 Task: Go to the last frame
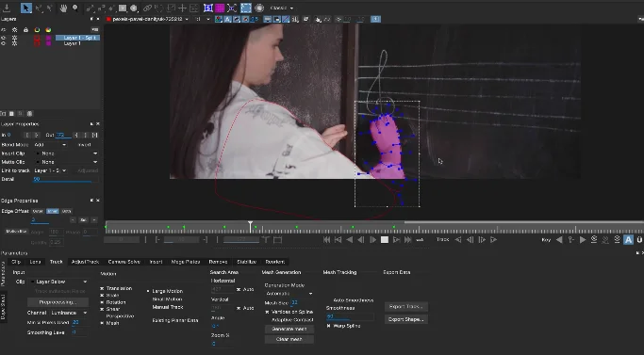point(408,240)
